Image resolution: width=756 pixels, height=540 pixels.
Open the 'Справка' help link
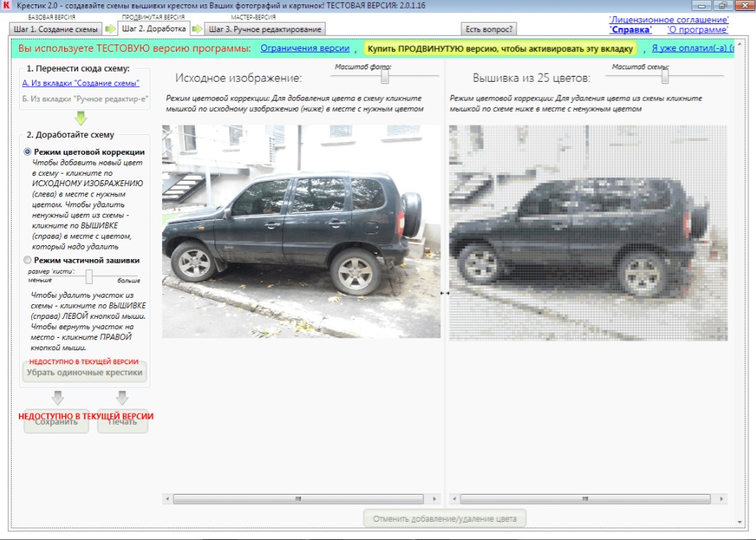(630, 30)
